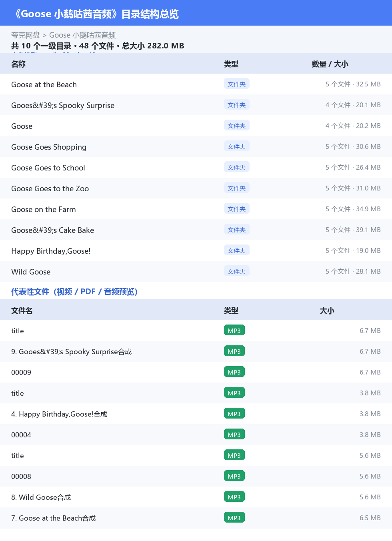
Task: Click MP3 badge for 4. Happy Birthday,Goose!合成
Action: tap(234, 413)
